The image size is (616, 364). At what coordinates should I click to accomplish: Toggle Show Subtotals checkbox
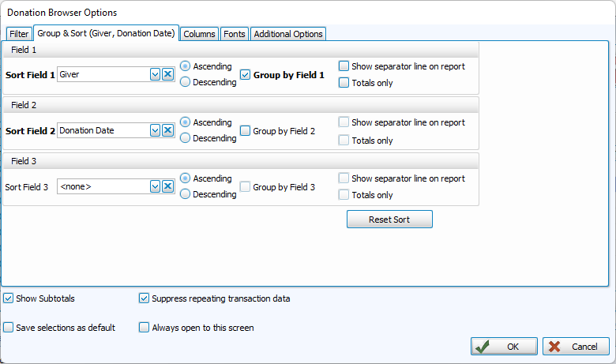tap(8, 298)
